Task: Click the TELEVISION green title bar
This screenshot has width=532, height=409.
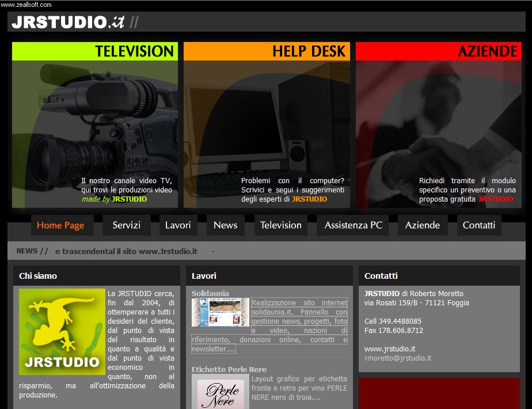Action: coord(95,51)
